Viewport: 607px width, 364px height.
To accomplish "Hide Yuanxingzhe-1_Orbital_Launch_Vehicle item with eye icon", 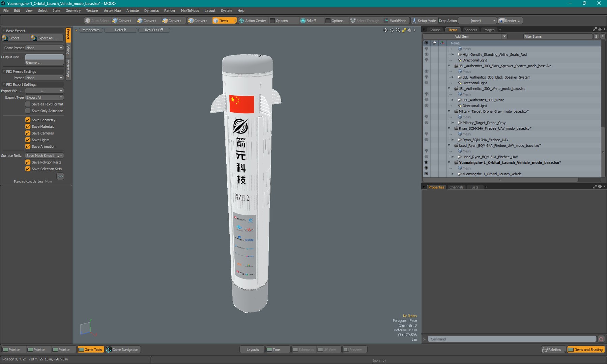I will pyautogui.click(x=426, y=174).
